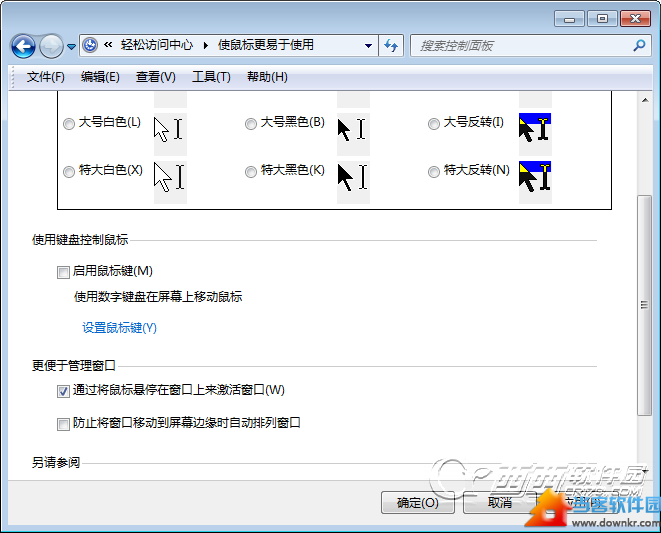
Task: Click the back navigation arrow
Action: pyautogui.click(x=23, y=46)
